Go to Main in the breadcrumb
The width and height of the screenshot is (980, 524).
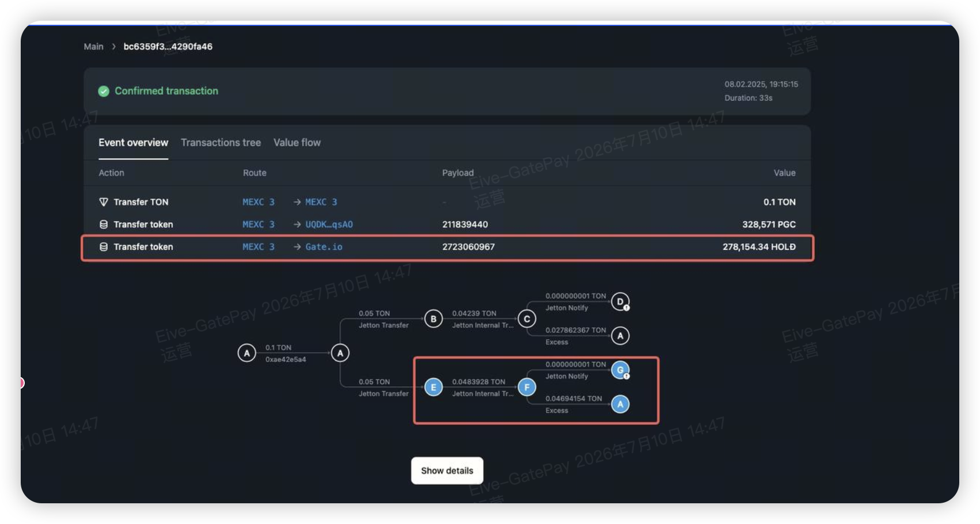pyautogui.click(x=93, y=47)
